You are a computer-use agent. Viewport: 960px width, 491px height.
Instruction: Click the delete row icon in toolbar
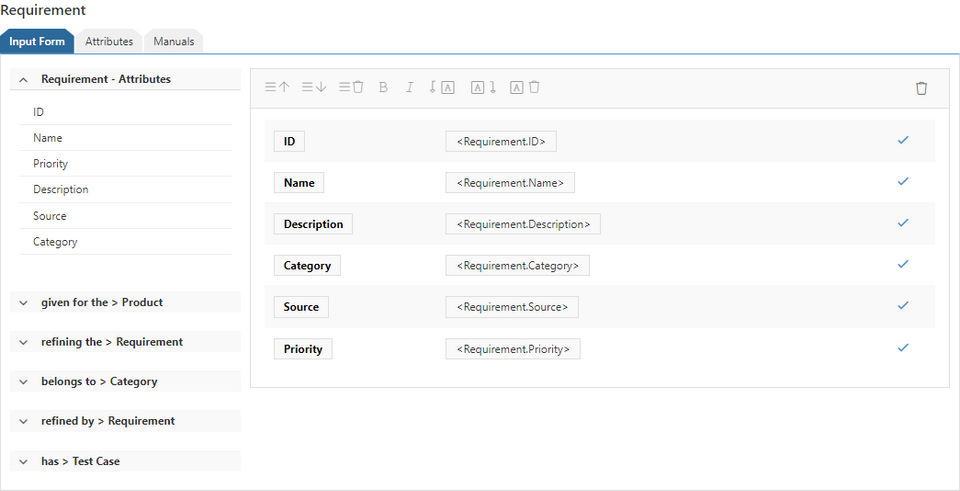pyautogui.click(x=350, y=88)
